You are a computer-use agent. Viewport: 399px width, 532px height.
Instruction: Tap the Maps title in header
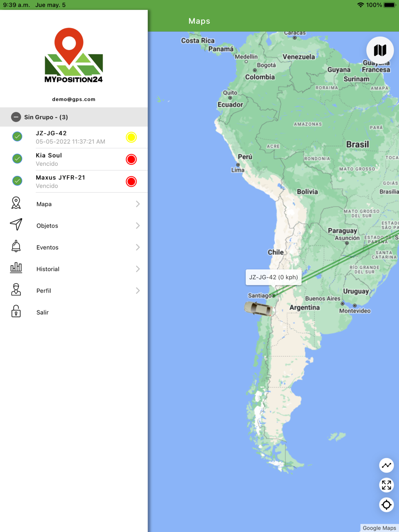point(199,21)
